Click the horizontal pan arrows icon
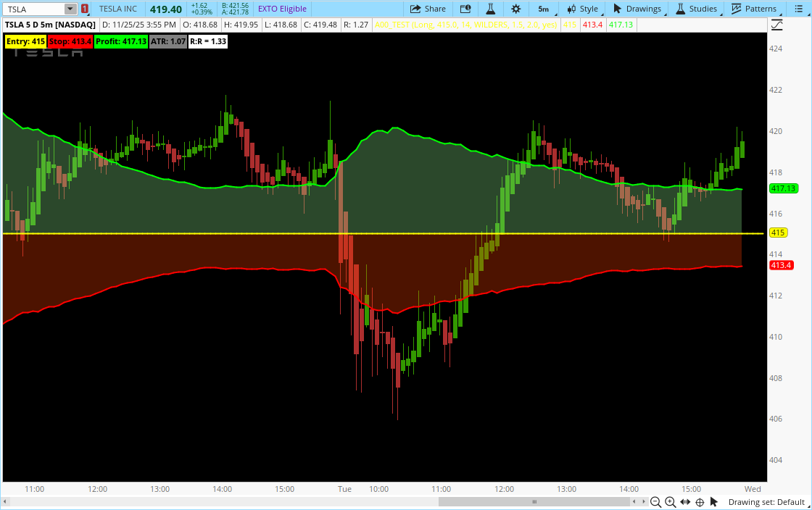The height and width of the screenshot is (510, 812). (685, 502)
